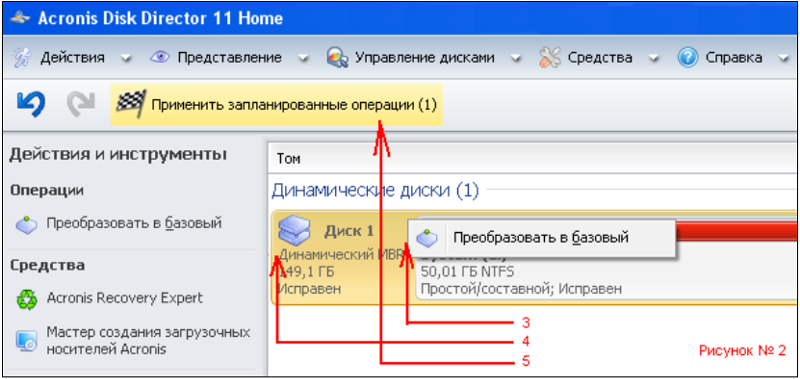Open the Действия menu
This screenshot has height=379, width=800.
coord(72,58)
